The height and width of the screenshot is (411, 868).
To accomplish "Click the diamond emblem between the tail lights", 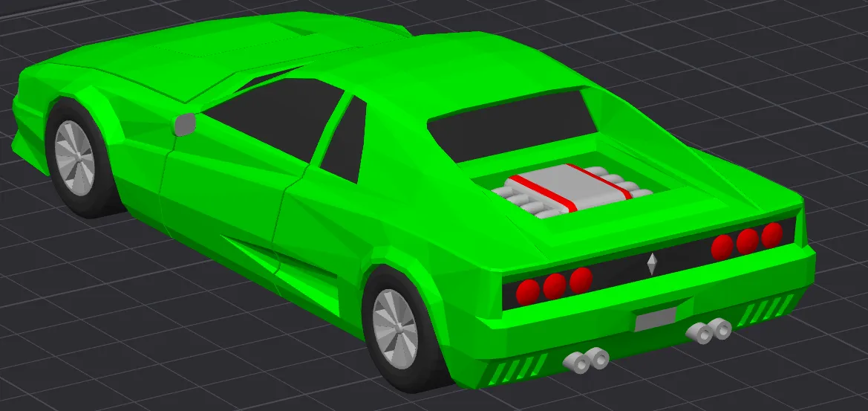I will (653, 264).
